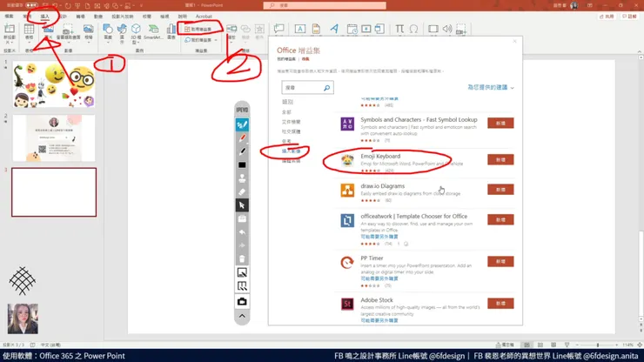Choose the eraser tool in the IPEVO toolbar
Viewport: 644px width, 362px height.
click(242, 191)
